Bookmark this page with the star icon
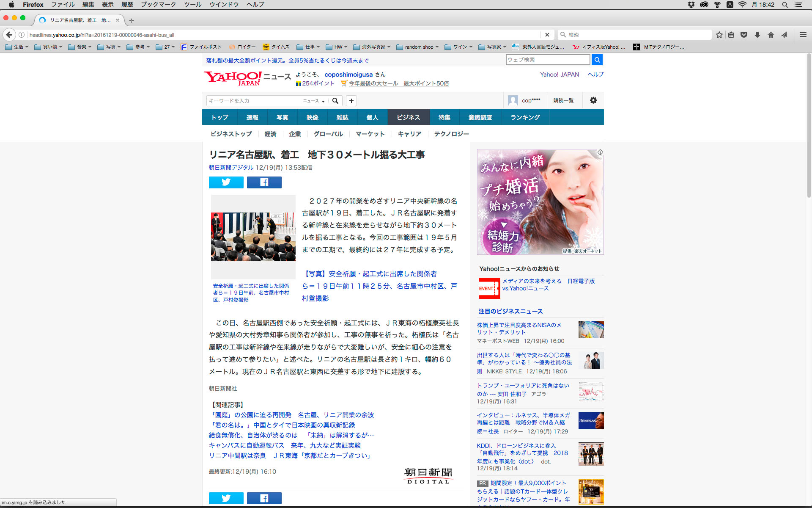812x508 pixels. [719, 35]
